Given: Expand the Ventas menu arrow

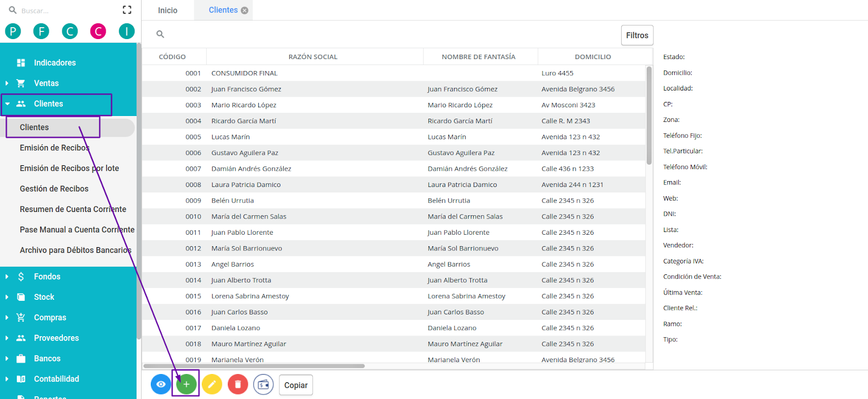Looking at the screenshot, I should pyautogui.click(x=7, y=83).
